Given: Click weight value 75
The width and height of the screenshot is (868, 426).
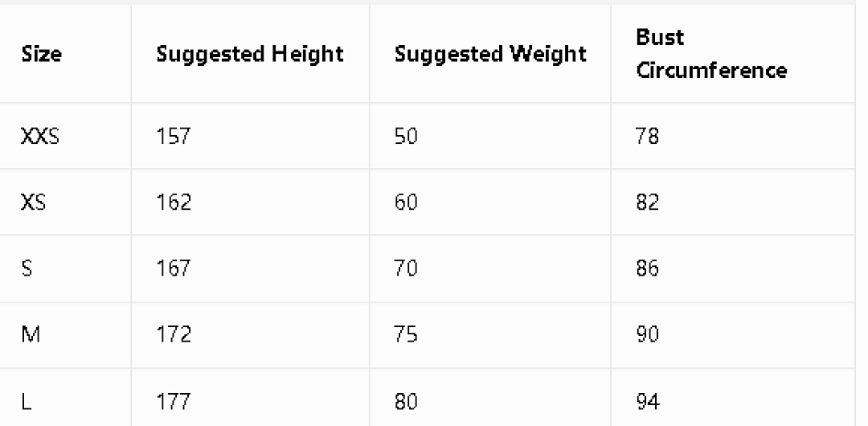Looking at the screenshot, I should point(406,334).
